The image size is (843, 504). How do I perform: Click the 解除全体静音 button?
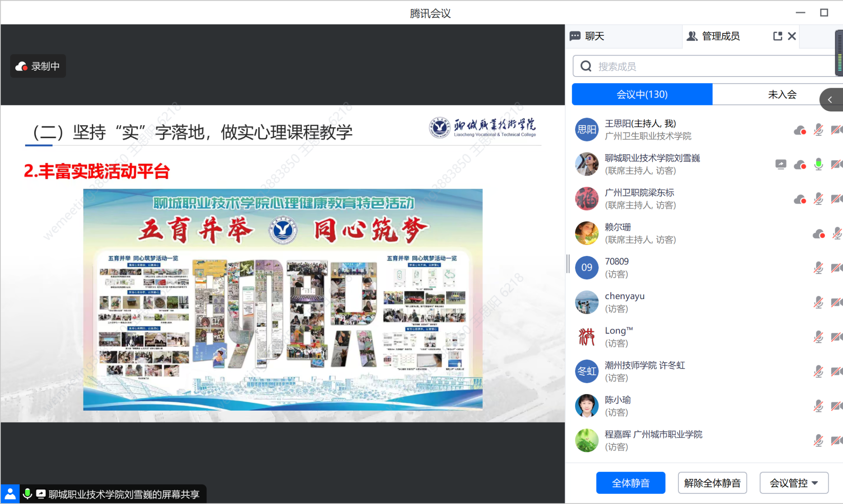(712, 483)
